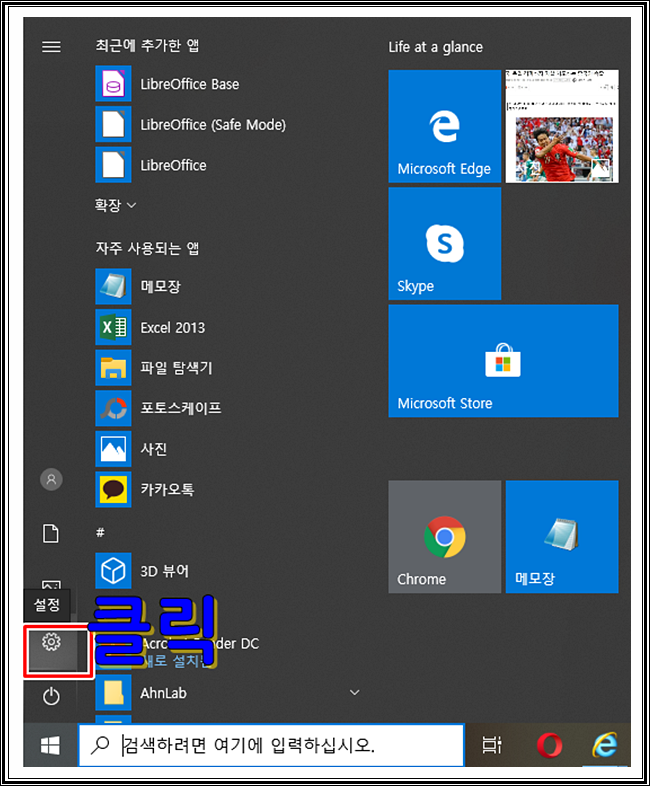Open the news photo live tile
The width and height of the screenshot is (650, 786).
coord(562,126)
